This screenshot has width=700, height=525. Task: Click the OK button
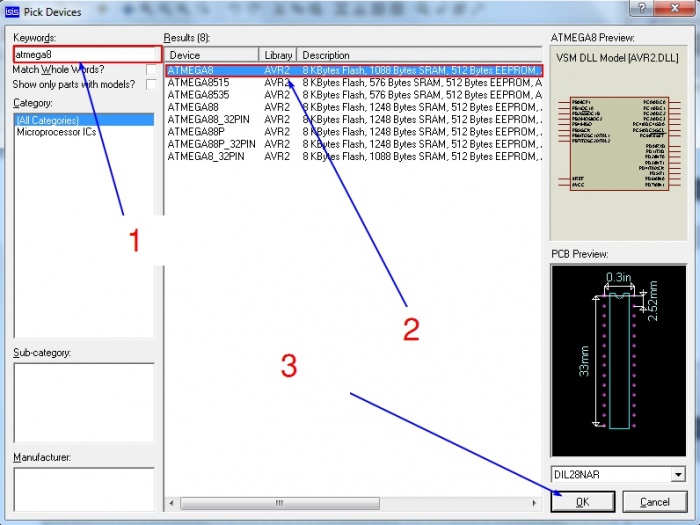[583, 502]
